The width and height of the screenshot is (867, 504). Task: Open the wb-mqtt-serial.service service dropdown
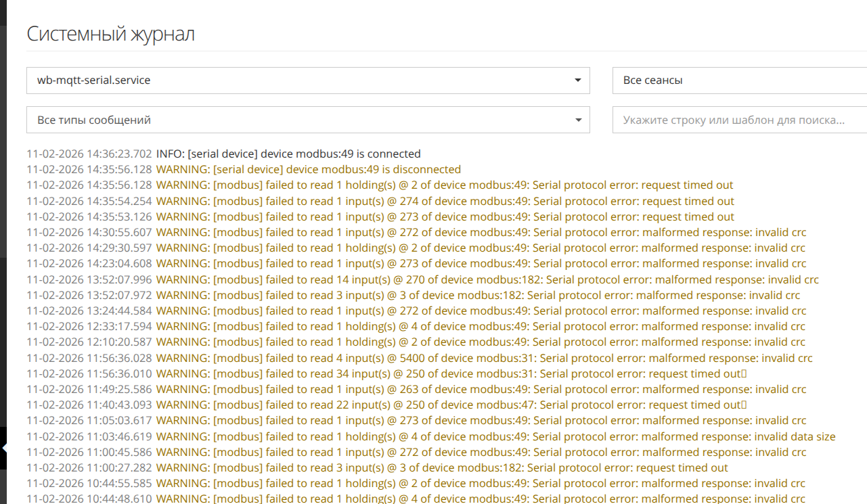(307, 81)
